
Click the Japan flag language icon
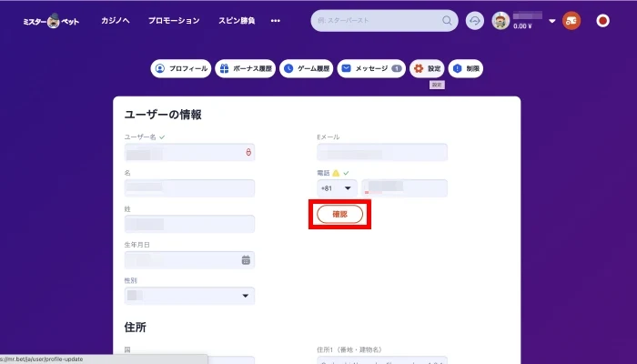coord(602,20)
